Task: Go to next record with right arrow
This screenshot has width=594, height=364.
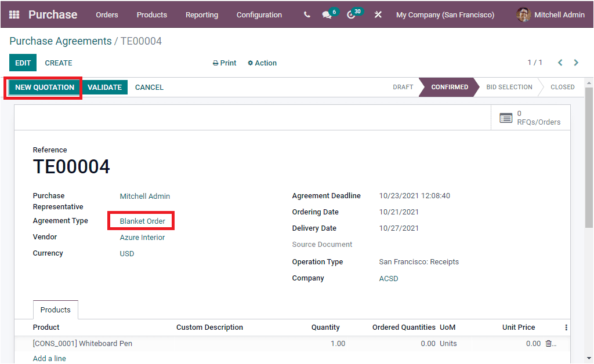Action: point(575,63)
